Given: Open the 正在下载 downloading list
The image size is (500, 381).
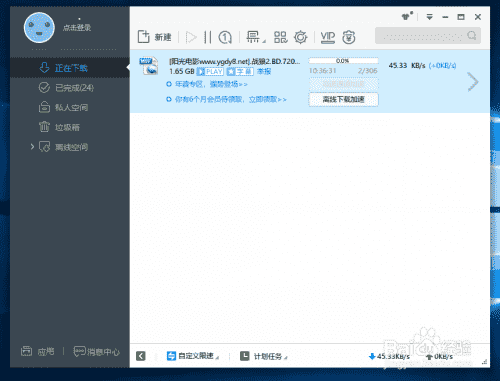Looking at the screenshot, I should click(x=70, y=68).
